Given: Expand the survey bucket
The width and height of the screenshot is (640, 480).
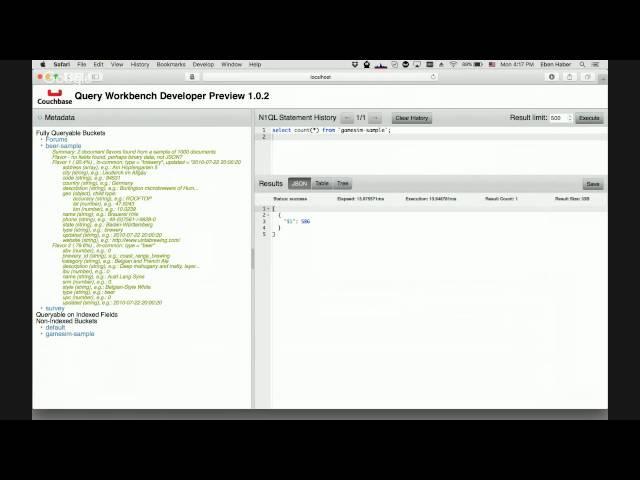Looking at the screenshot, I should point(55,308).
